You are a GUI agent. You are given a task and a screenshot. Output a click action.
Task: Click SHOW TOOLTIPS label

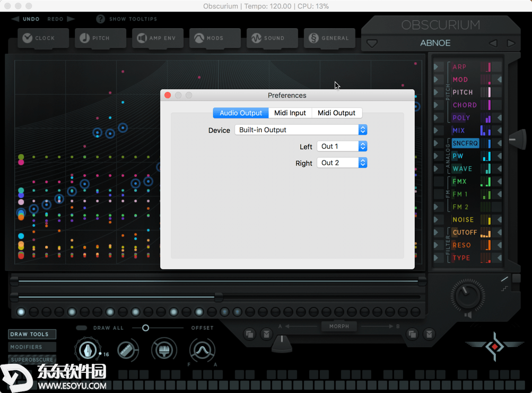pos(133,19)
